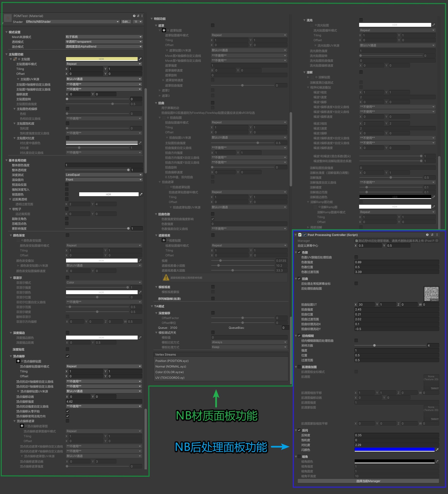Open help for the POMTest material
Image resolution: width=448 pixels, height=494 pixels.
(x=134, y=16)
